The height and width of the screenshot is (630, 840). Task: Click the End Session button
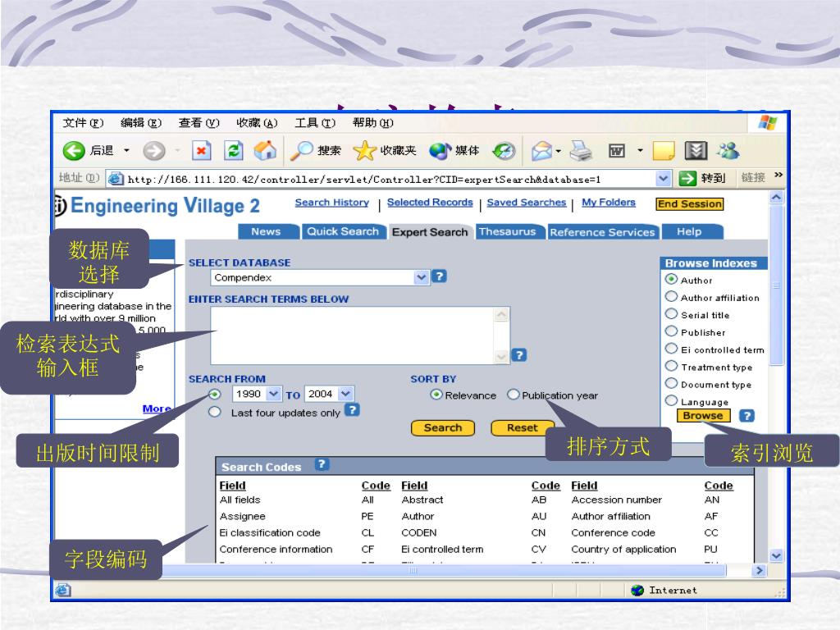point(689,203)
